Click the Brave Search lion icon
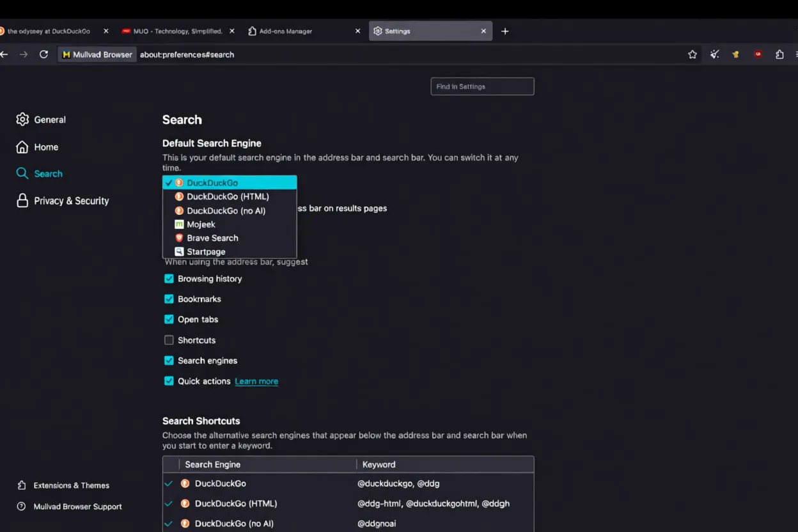The width and height of the screenshot is (798, 532). pos(179,238)
